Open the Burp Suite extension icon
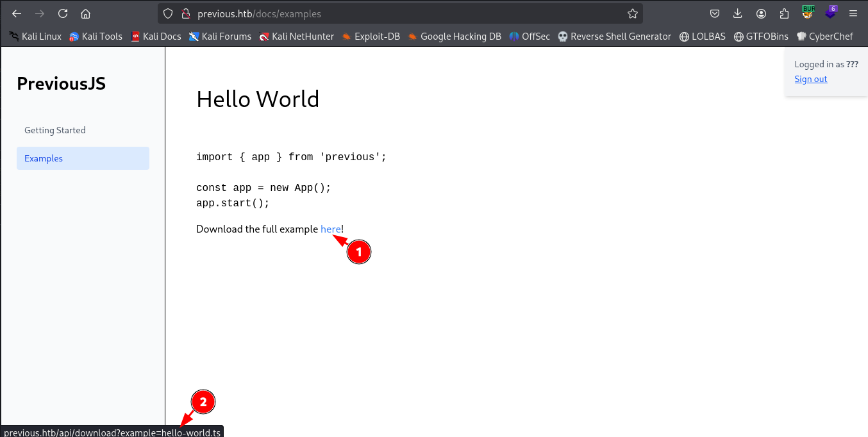The image size is (868, 437). coord(808,12)
